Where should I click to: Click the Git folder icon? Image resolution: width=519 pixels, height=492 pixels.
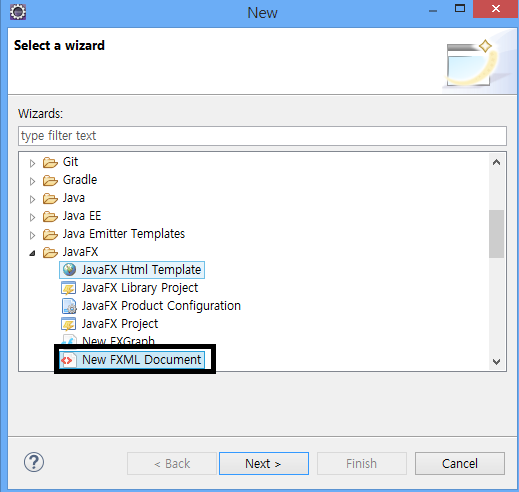coord(50,162)
